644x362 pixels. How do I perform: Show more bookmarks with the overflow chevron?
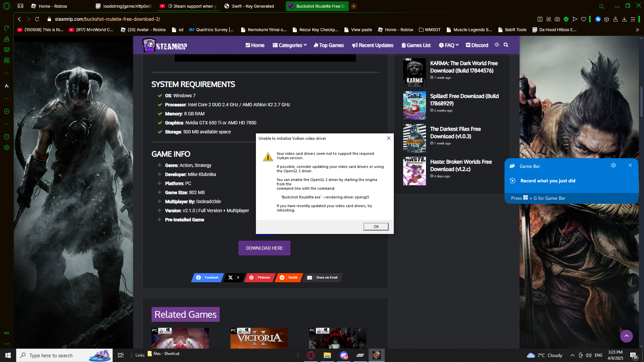[637, 30]
